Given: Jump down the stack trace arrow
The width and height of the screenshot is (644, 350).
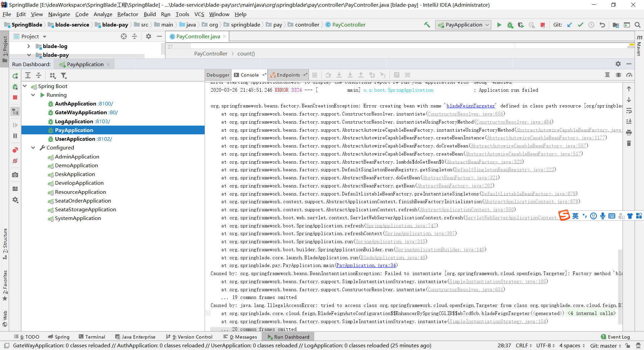Looking at the screenshot, I should 629,100.
